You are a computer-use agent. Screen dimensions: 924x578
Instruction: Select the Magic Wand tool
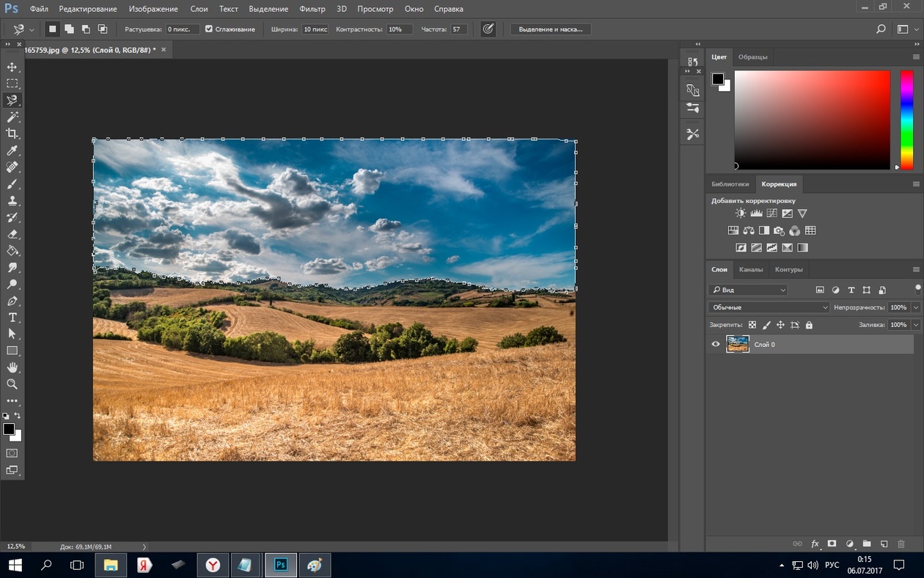(12, 117)
